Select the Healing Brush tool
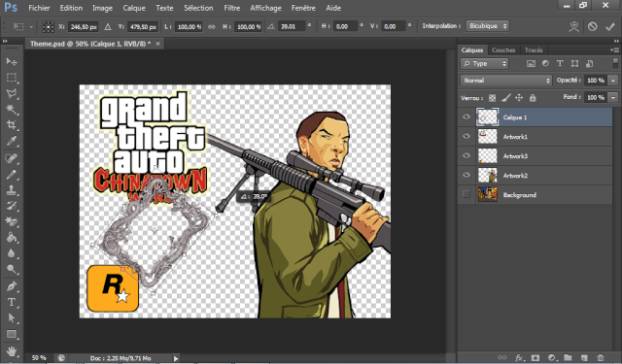 click(x=12, y=158)
